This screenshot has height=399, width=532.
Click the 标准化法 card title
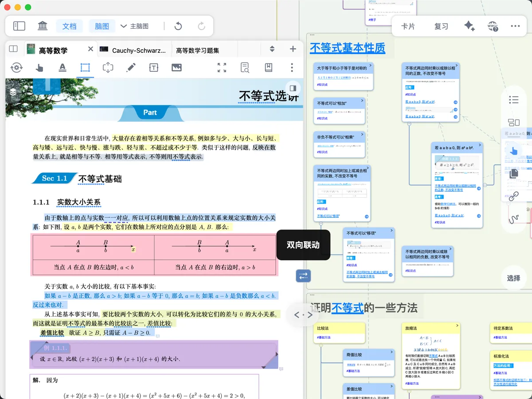pos(501,356)
